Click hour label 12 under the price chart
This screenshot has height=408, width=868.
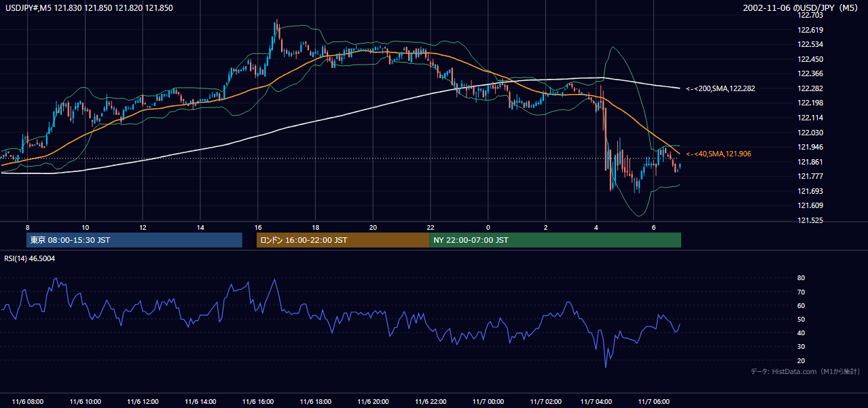tap(143, 227)
